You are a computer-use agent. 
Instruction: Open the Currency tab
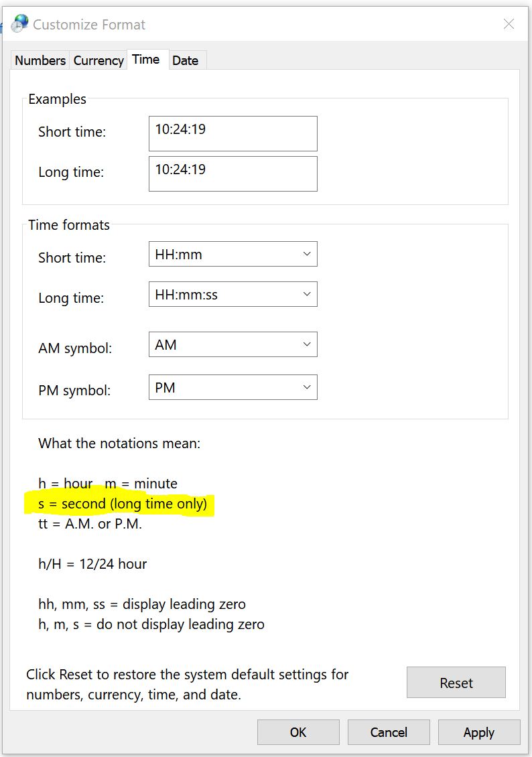[x=98, y=60]
